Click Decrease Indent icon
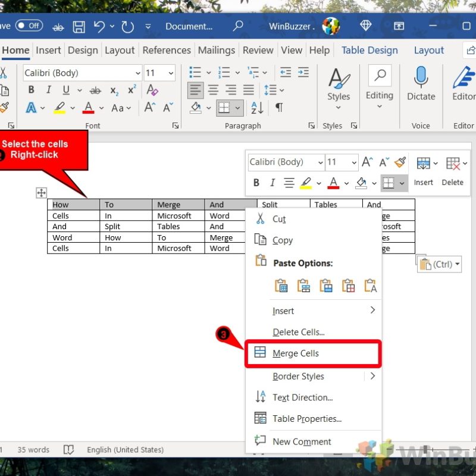This screenshot has height=476, width=476. [x=286, y=72]
